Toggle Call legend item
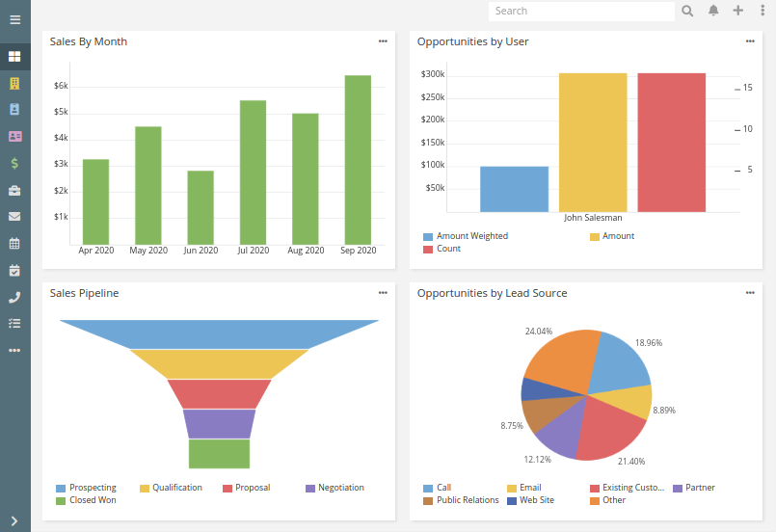776x532 pixels. click(x=438, y=488)
